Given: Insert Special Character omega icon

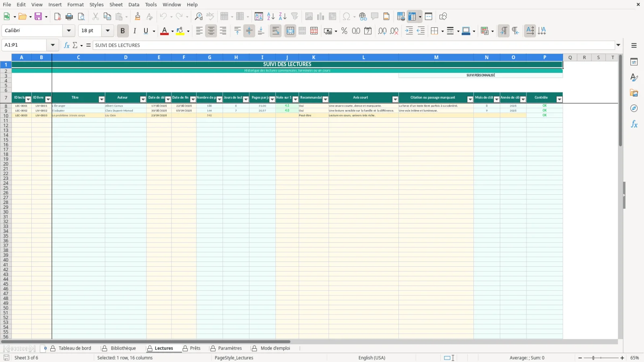Looking at the screenshot, I should [346, 16].
